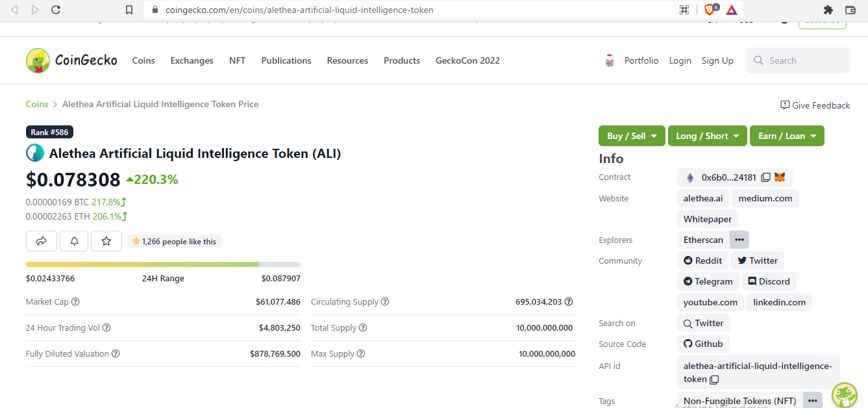Click the share arrow button

pyautogui.click(x=42, y=241)
